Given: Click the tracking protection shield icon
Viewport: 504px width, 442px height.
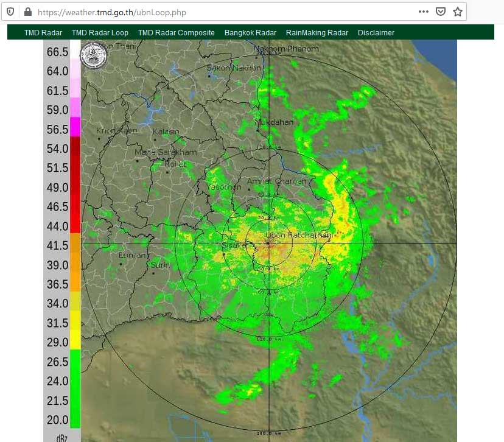Looking at the screenshot, I should click(x=10, y=12).
